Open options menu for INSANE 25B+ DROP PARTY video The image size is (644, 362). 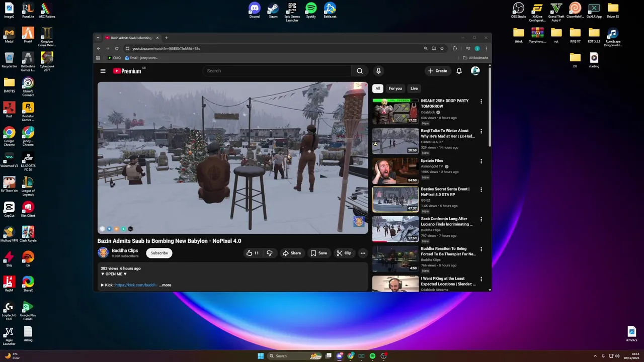point(481,101)
